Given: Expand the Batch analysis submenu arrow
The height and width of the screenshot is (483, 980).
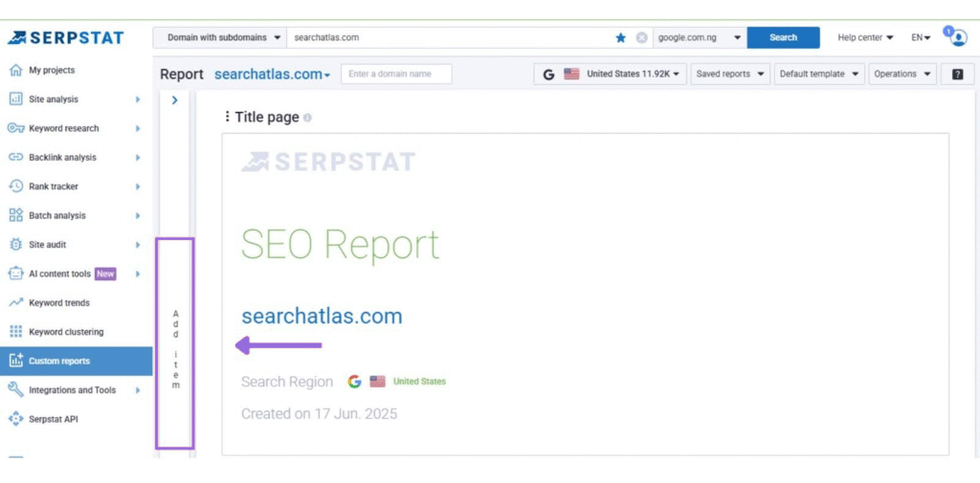Looking at the screenshot, I should coord(138,215).
